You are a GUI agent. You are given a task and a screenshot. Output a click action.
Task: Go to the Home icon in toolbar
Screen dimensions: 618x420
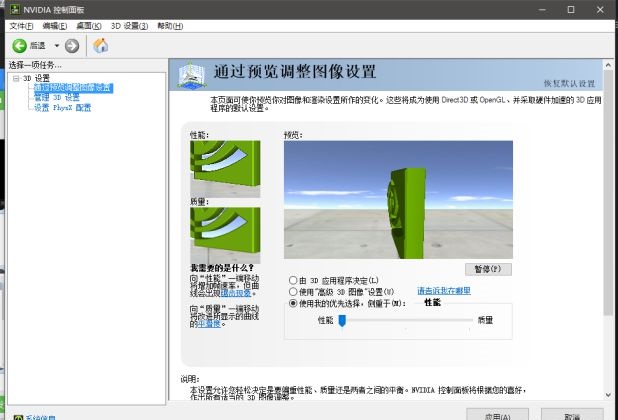101,46
